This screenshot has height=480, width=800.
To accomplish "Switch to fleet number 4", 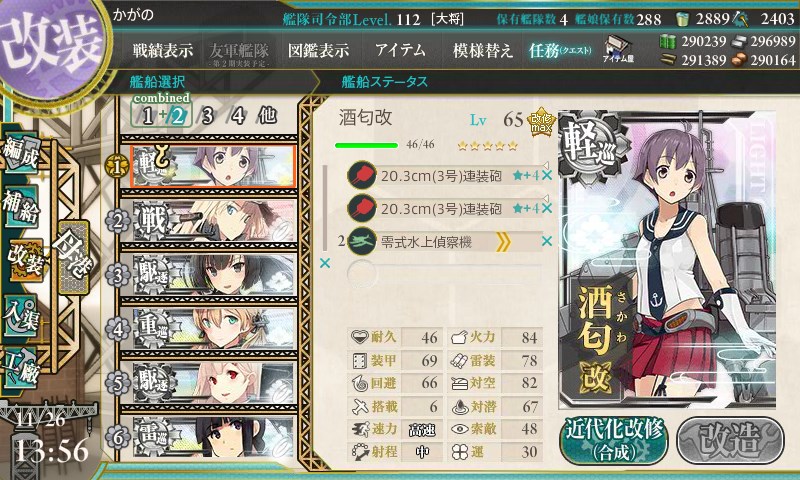I will (x=238, y=116).
